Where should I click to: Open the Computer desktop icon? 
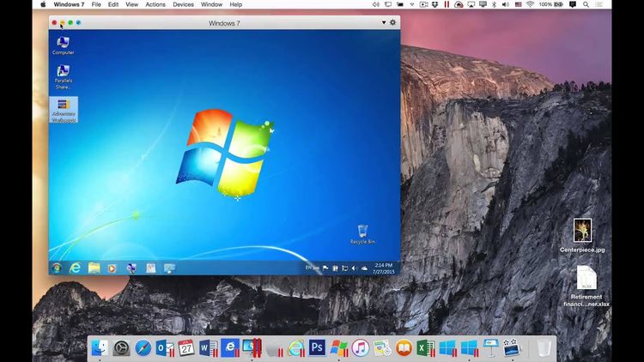(64, 45)
